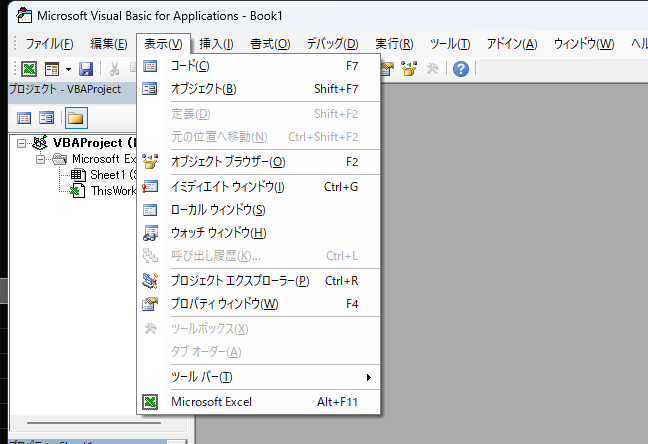Open the 書式(O) menu
Screen dimensions: 648x444
[x=270, y=43]
